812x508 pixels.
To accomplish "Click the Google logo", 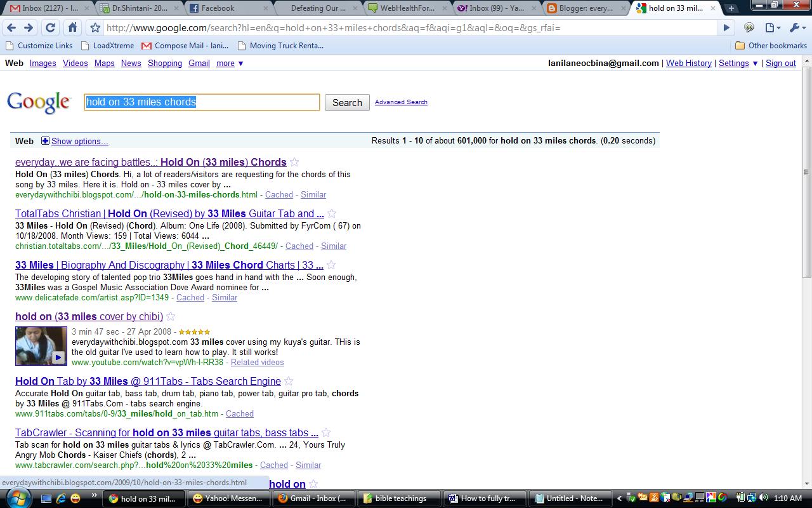I will coord(39,102).
